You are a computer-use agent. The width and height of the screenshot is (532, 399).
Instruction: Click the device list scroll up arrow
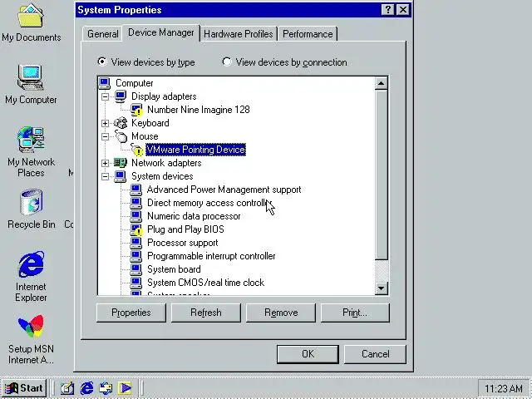[x=381, y=83]
